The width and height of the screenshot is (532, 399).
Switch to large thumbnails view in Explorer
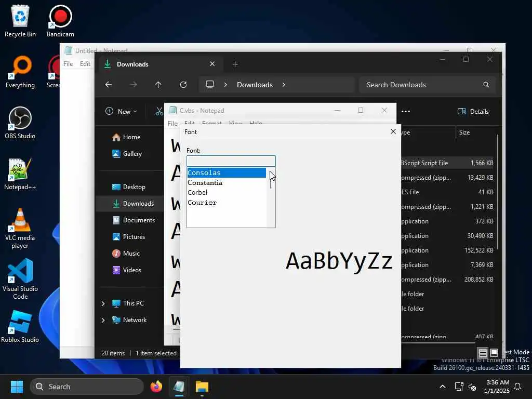pos(494,353)
